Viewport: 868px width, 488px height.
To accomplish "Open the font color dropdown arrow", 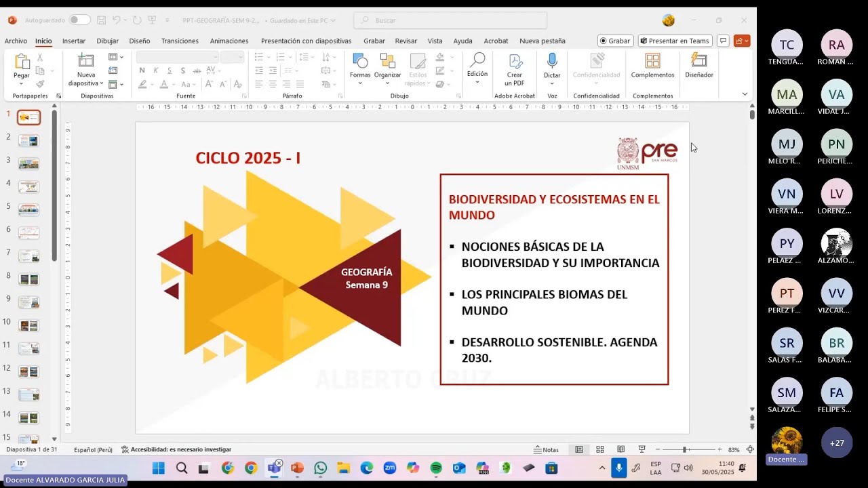I will click(x=174, y=85).
